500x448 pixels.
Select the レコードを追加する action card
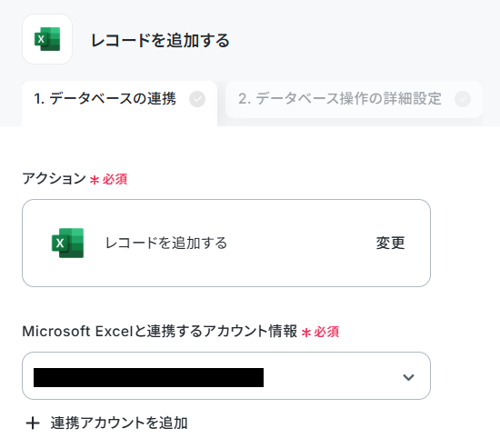point(226,243)
